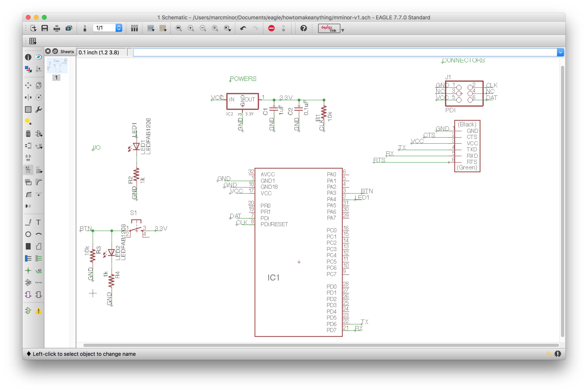Click the designlink button
Viewport: 588px width, 392px height.
[329, 29]
